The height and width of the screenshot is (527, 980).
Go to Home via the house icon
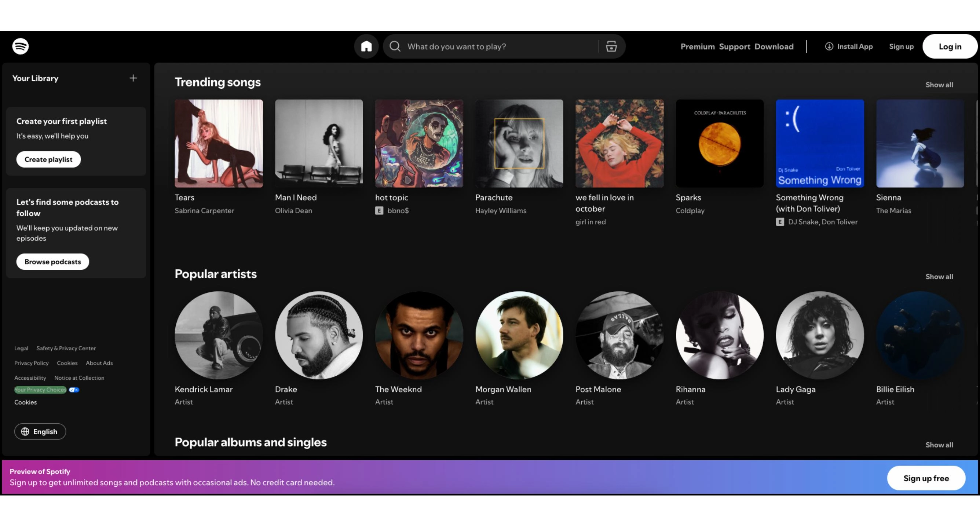[366, 47]
